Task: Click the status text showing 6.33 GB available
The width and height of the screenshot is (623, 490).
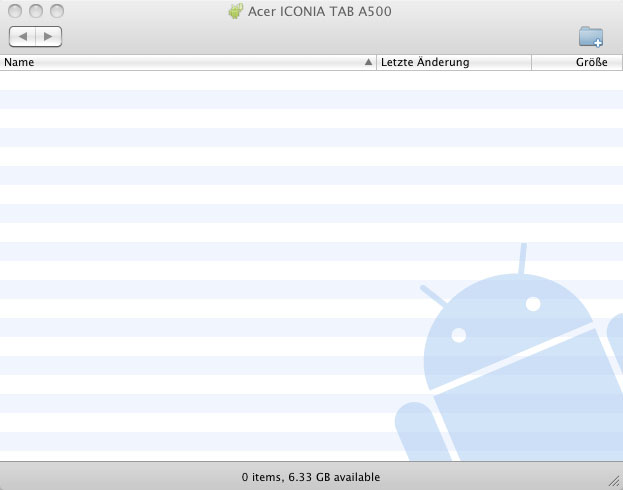Action: tap(311, 477)
